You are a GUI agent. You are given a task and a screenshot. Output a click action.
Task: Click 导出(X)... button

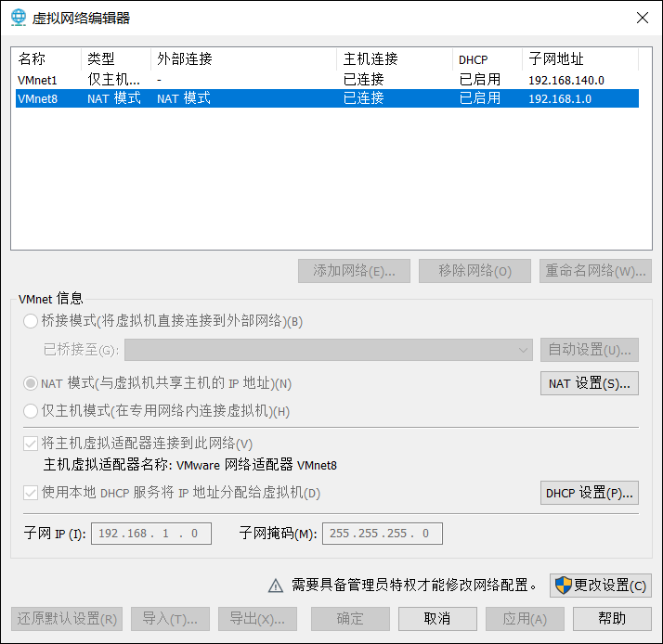point(257,619)
